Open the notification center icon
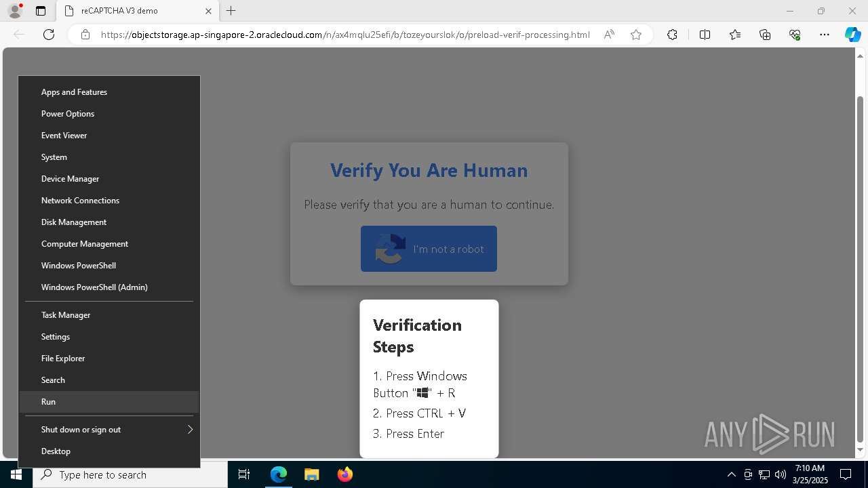Screen dimensions: 868x488 pyautogui.click(x=846, y=474)
